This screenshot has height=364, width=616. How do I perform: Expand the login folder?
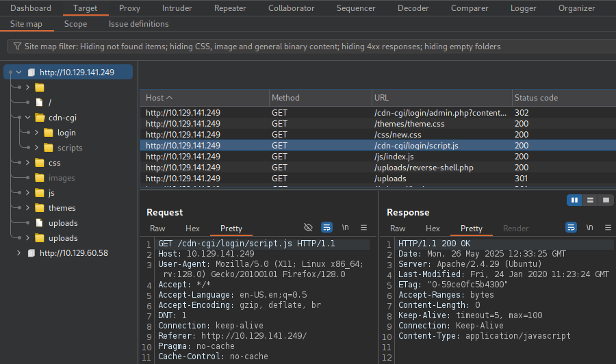(36, 133)
